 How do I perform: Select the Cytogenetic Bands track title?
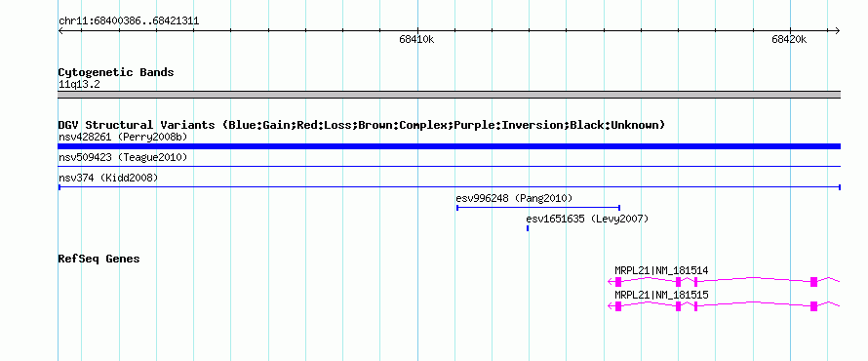click(x=116, y=72)
